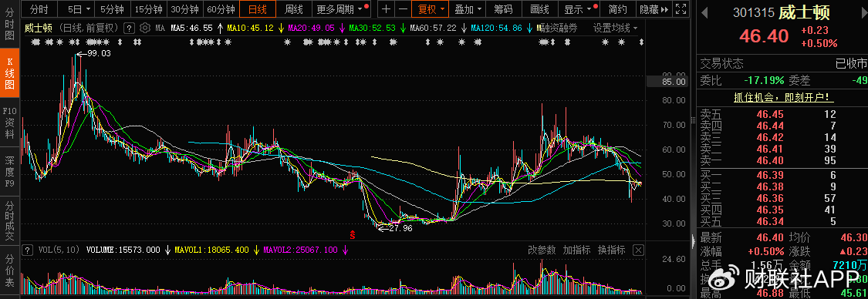Toggle 画线 drawing mode
This screenshot has height=299, width=868.
coord(540,8)
